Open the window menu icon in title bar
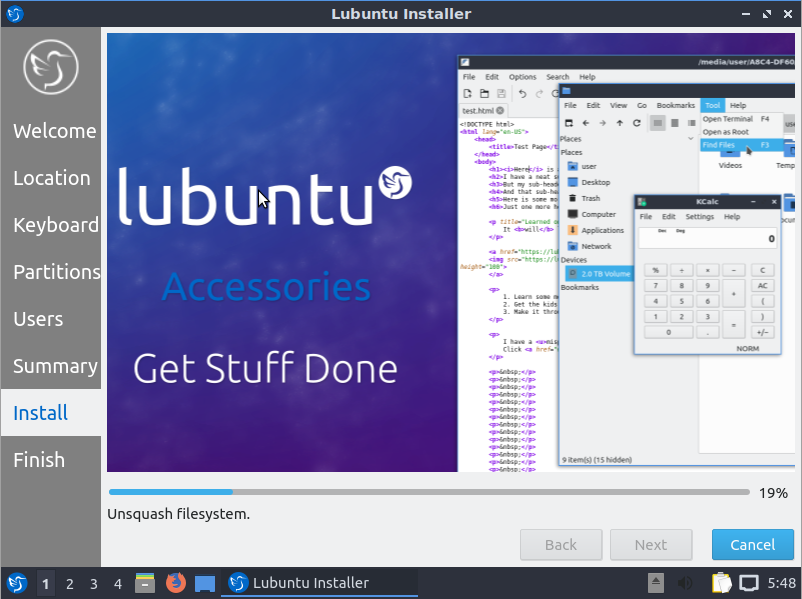 [x=15, y=14]
